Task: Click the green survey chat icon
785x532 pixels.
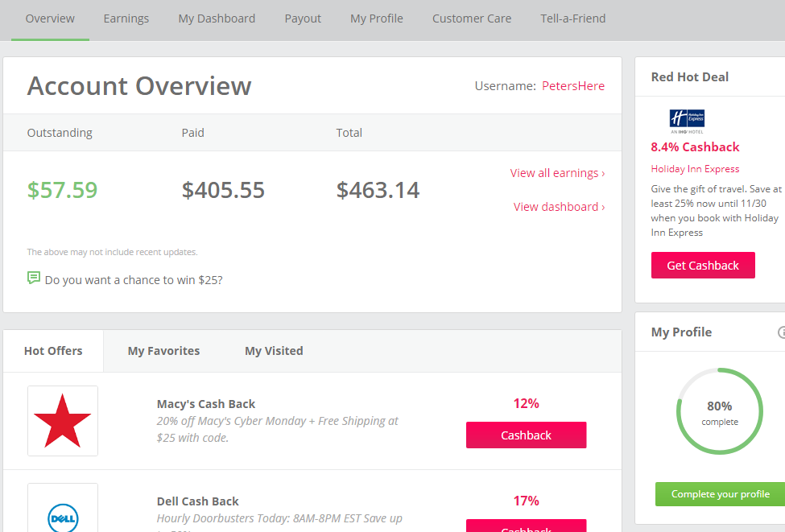Action: [x=34, y=278]
